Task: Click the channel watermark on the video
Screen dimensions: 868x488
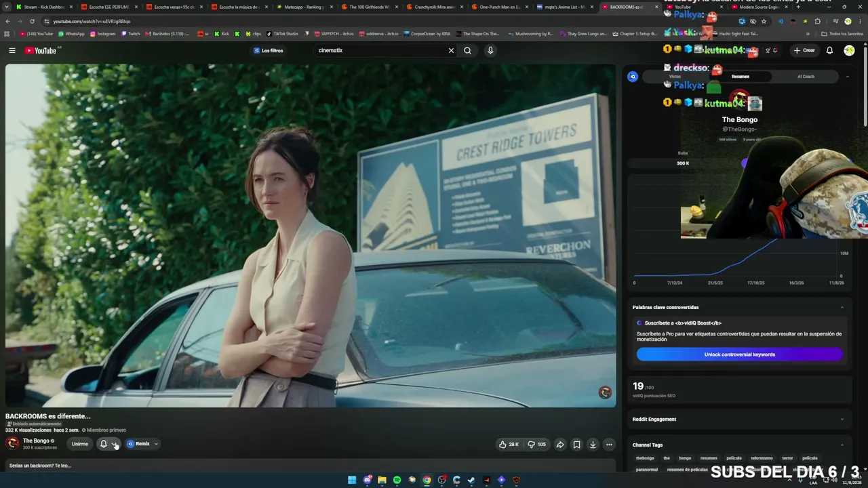Action: [x=605, y=392]
